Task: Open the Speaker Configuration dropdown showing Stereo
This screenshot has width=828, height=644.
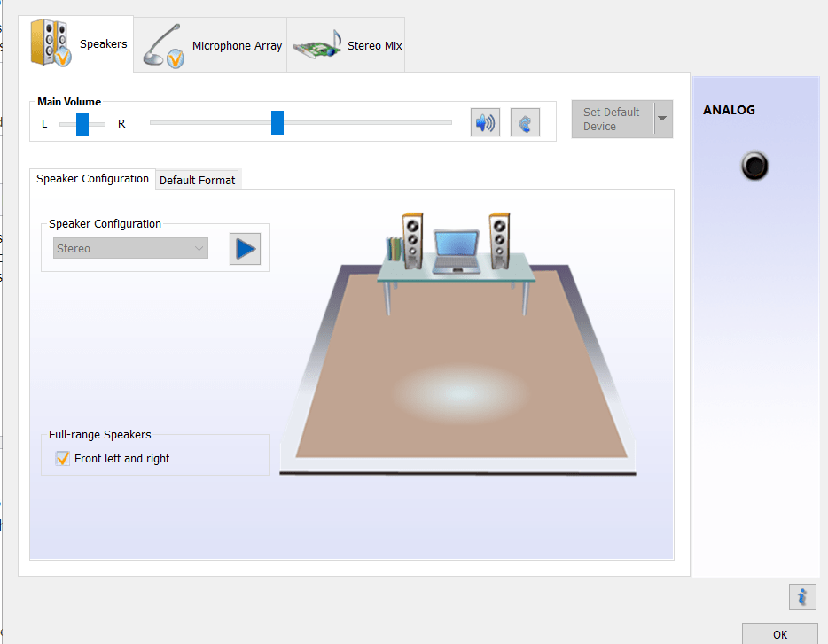Action: [x=129, y=248]
